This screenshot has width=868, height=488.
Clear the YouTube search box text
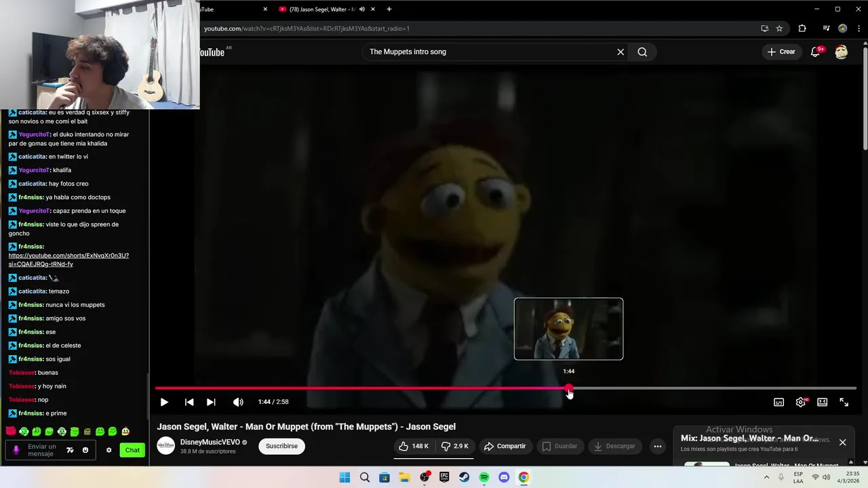(x=620, y=52)
